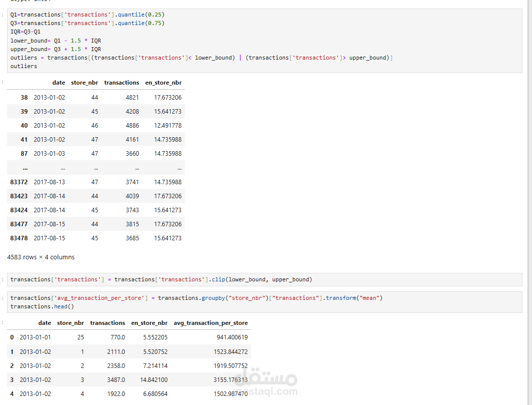This screenshot has height=405, width=532.
Task: Click transactions value 3743
Action: [x=132, y=210]
